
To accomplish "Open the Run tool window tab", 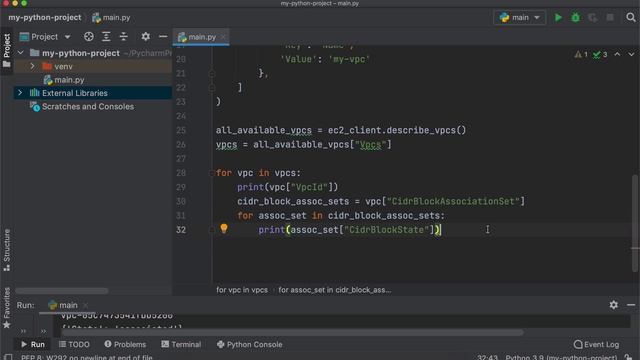I will (33, 344).
